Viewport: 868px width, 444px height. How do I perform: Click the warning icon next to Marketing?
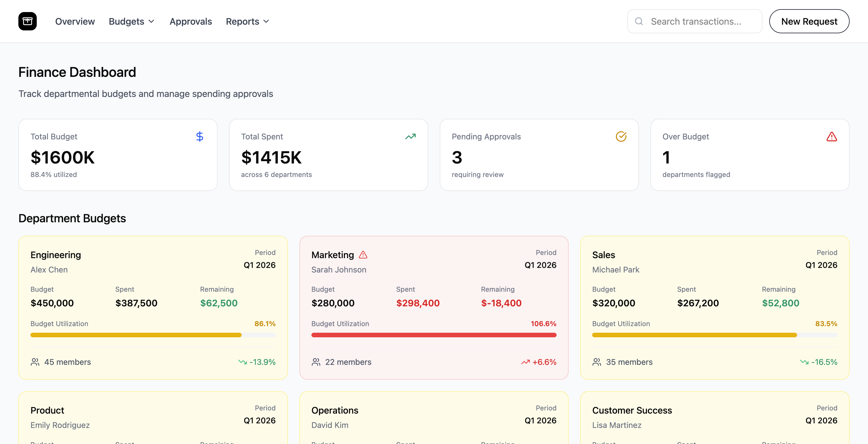363,255
